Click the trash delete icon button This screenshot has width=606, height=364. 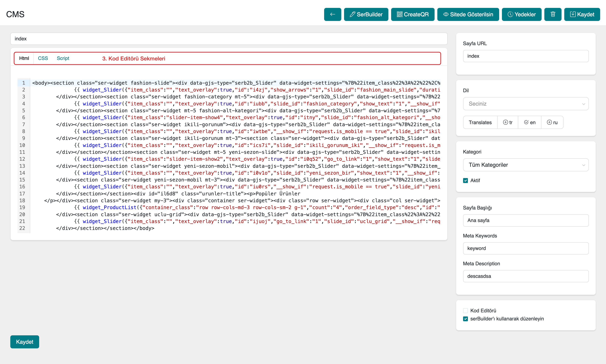[x=553, y=14]
